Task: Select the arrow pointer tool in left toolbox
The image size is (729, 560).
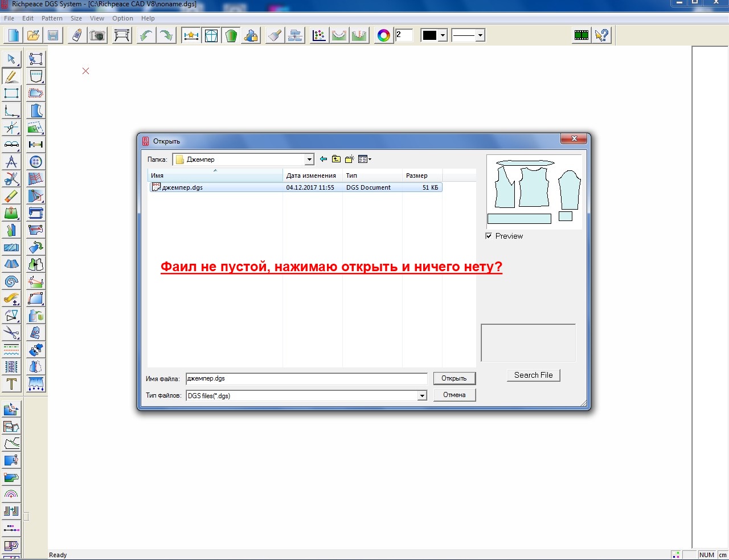Action: click(11, 59)
